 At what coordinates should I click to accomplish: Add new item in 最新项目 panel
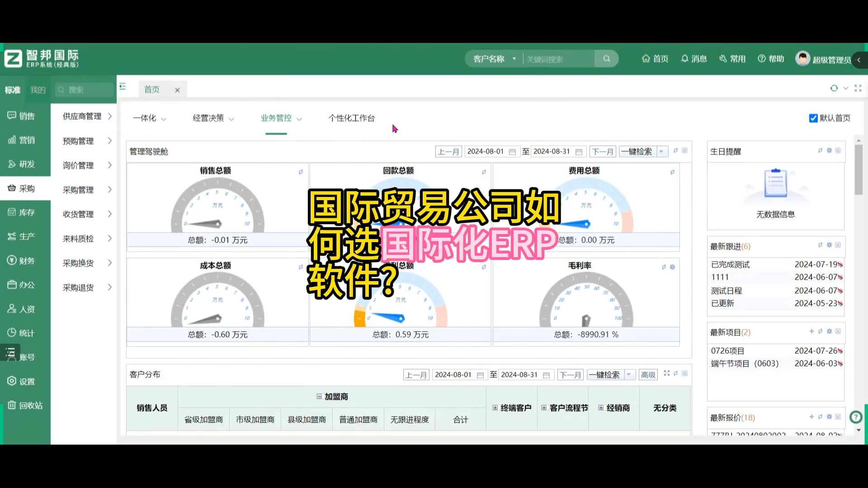[x=811, y=331]
